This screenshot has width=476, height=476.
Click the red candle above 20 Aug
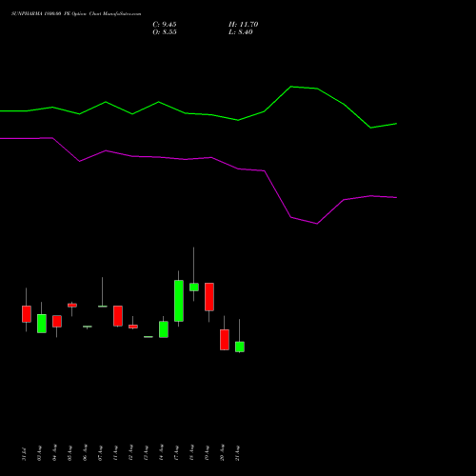click(x=225, y=340)
